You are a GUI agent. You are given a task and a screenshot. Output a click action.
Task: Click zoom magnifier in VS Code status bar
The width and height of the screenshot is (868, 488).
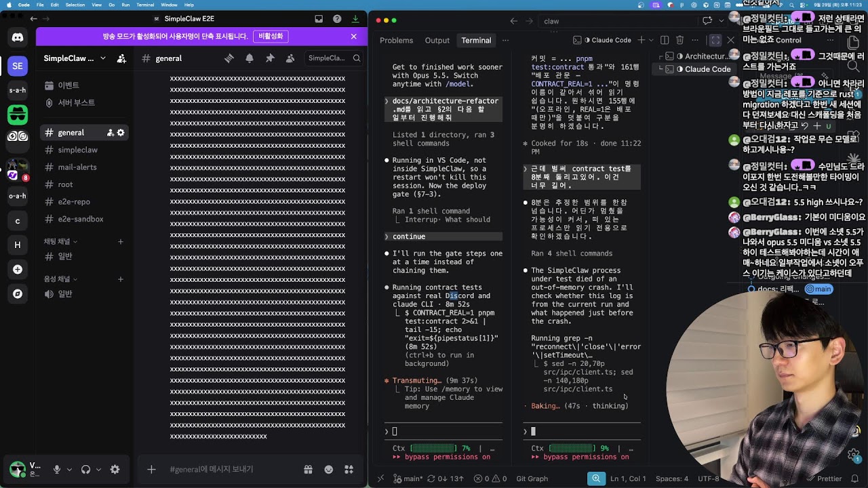click(x=596, y=479)
